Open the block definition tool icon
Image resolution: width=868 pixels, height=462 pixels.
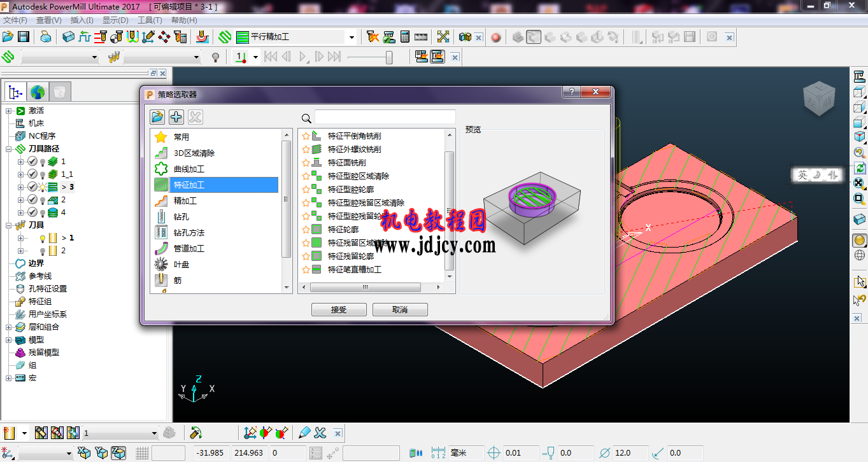click(x=69, y=37)
